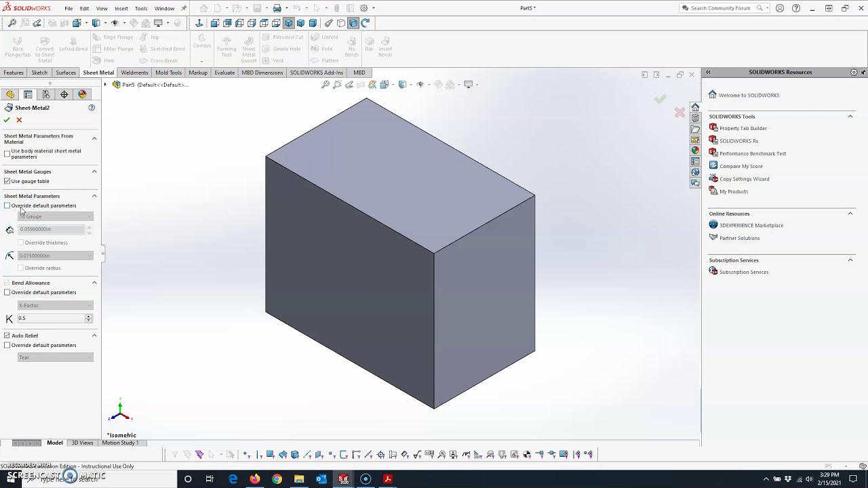Switch to the Weldments tab
The height and width of the screenshot is (488, 868).
pyautogui.click(x=134, y=73)
